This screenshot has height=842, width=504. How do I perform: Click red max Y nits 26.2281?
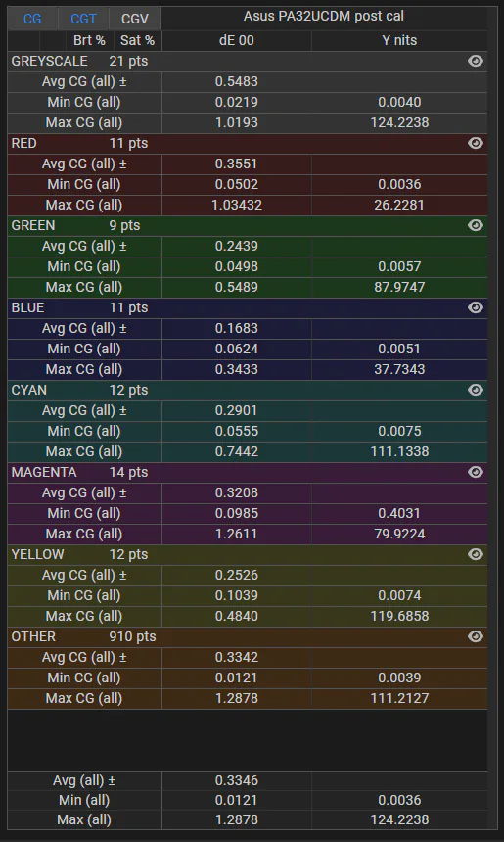click(399, 205)
